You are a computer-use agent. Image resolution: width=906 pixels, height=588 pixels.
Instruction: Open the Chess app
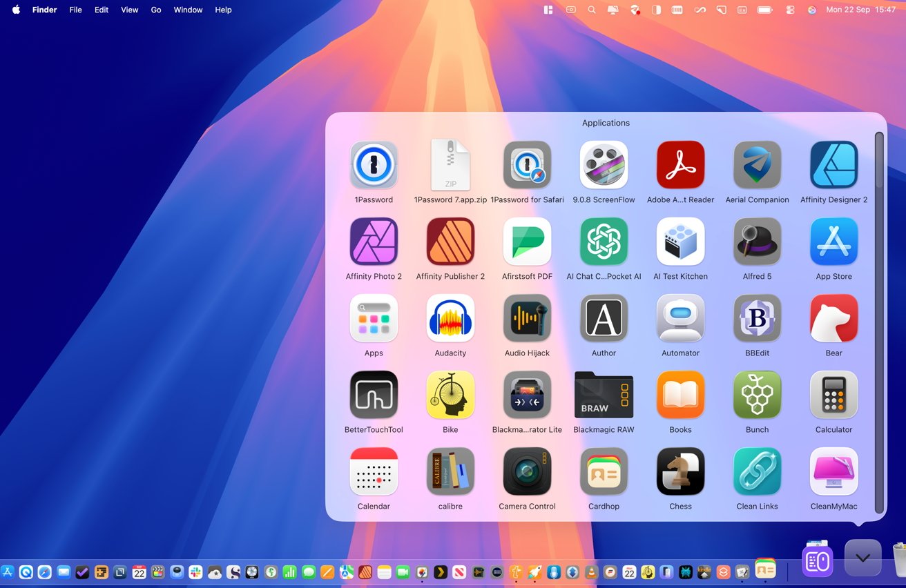coord(680,471)
